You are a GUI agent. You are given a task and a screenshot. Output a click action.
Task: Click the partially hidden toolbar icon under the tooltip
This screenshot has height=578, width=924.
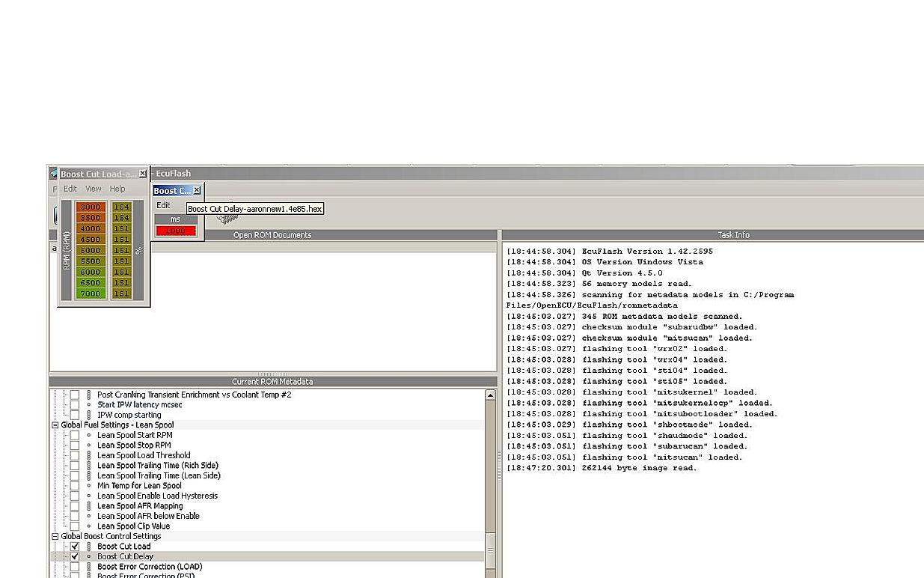[x=227, y=219]
